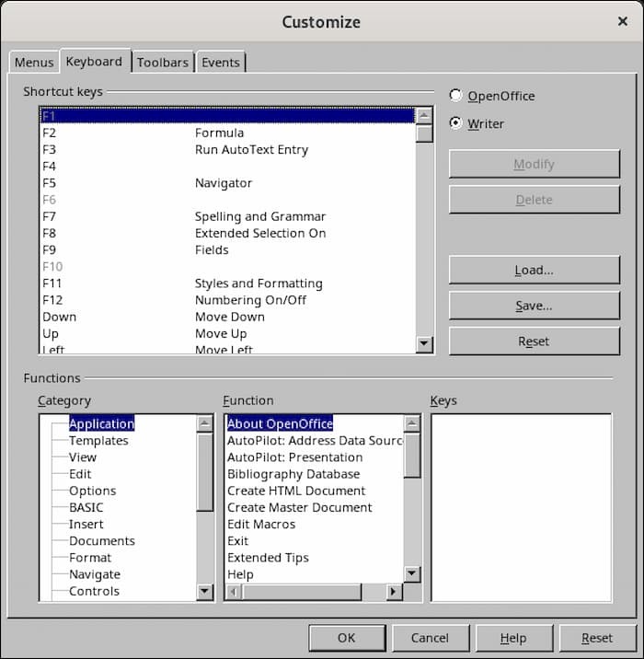Select the Create HTML Document function

[296, 491]
